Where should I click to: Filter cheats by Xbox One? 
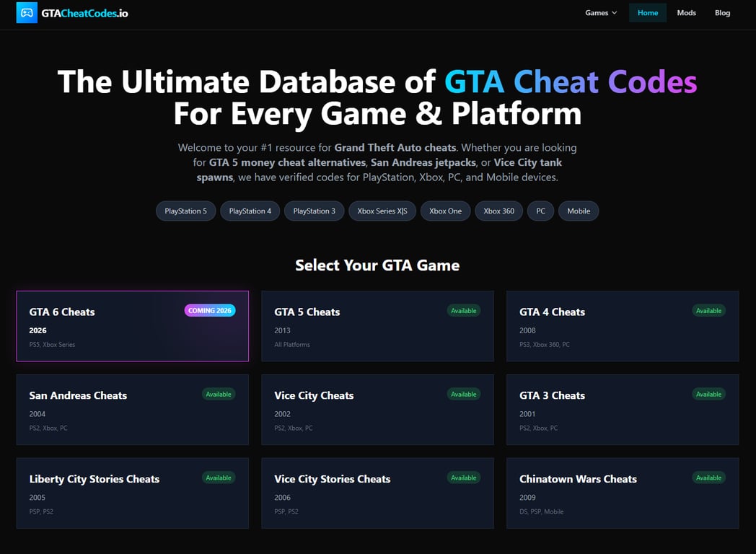445,211
